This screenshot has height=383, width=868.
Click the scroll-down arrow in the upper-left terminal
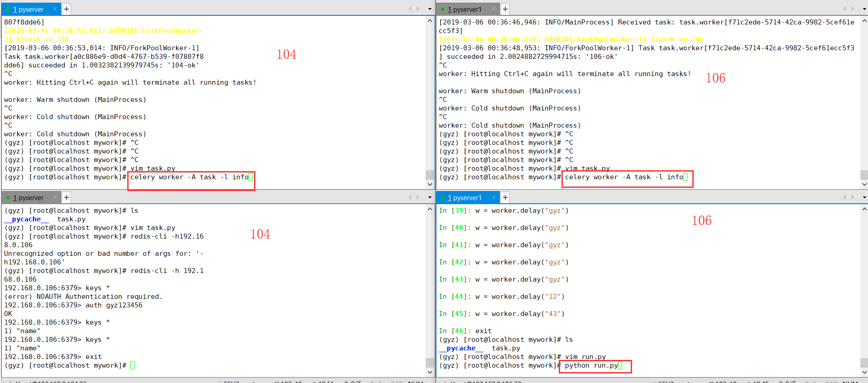point(430,184)
